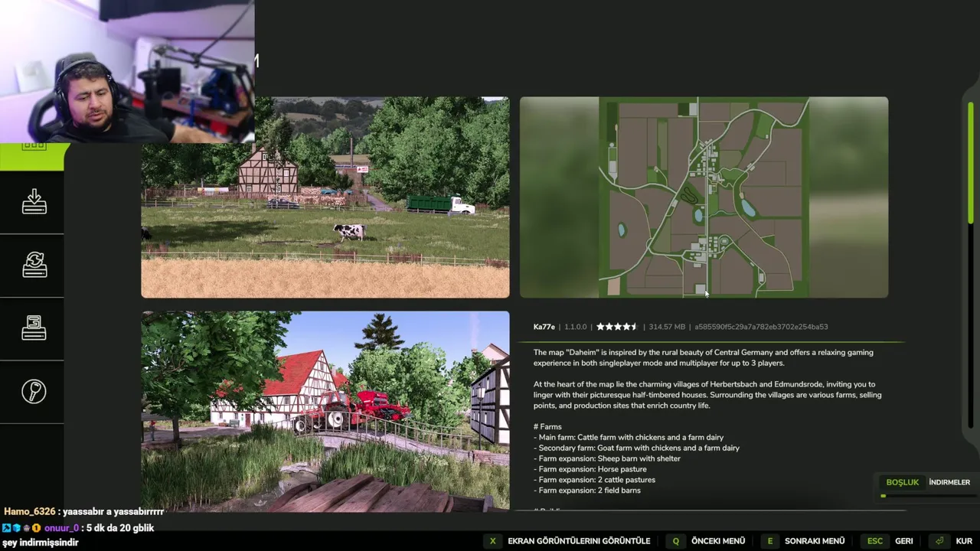980x551 pixels.
Task: Click the Q key icon
Action: tap(675, 541)
